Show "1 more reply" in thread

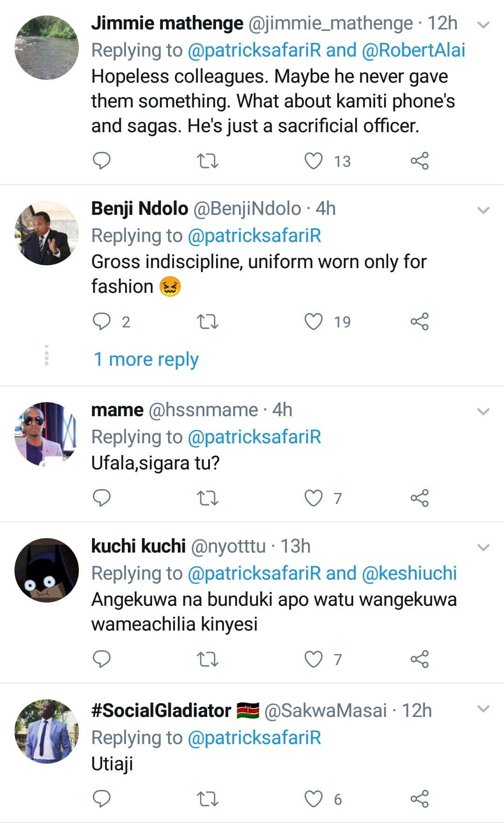point(146,360)
